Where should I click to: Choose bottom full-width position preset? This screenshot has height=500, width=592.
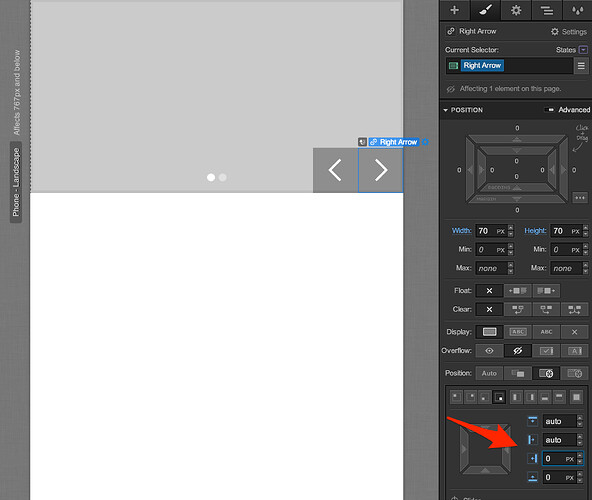pos(544,397)
